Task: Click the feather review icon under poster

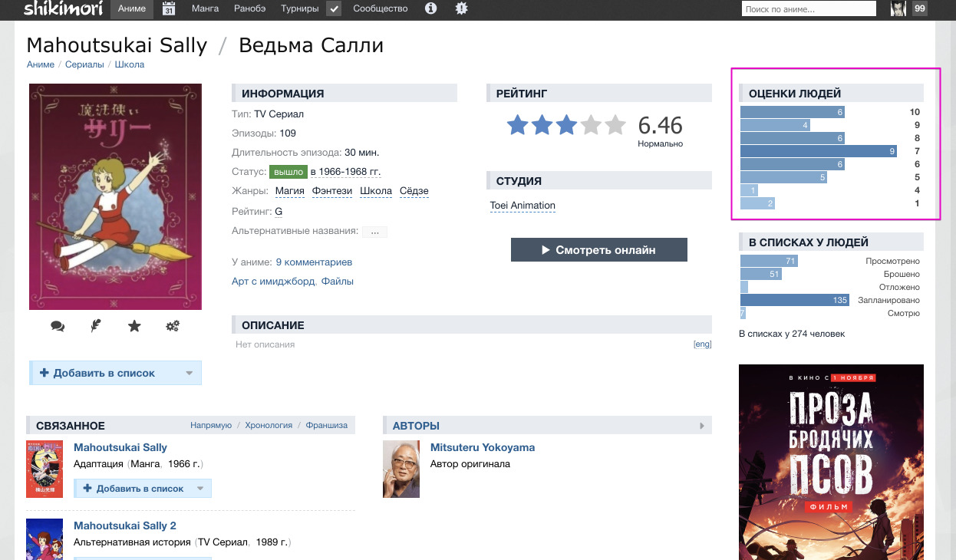Action: tap(96, 326)
